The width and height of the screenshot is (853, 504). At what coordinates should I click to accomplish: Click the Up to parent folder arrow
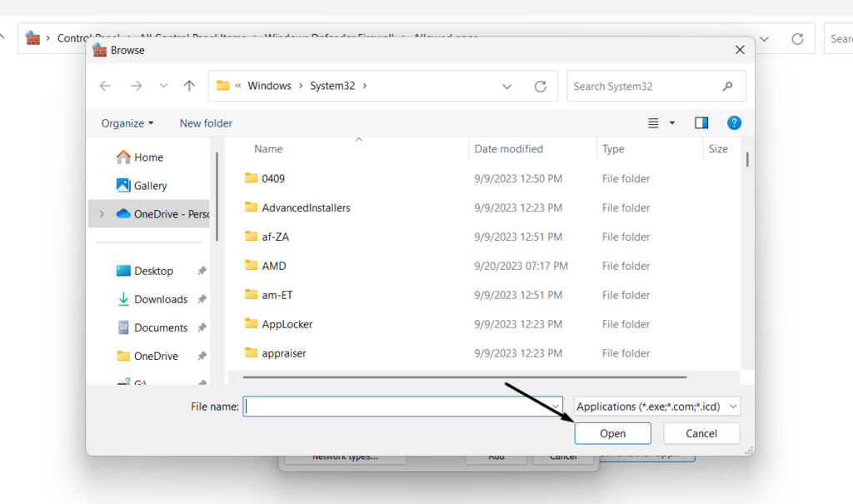pyautogui.click(x=189, y=86)
